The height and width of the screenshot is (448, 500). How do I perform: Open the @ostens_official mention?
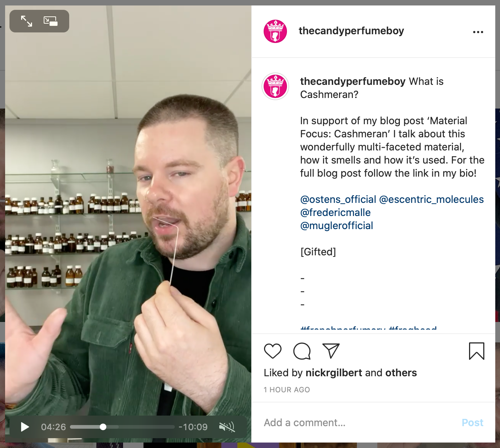(x=338, y=200)
